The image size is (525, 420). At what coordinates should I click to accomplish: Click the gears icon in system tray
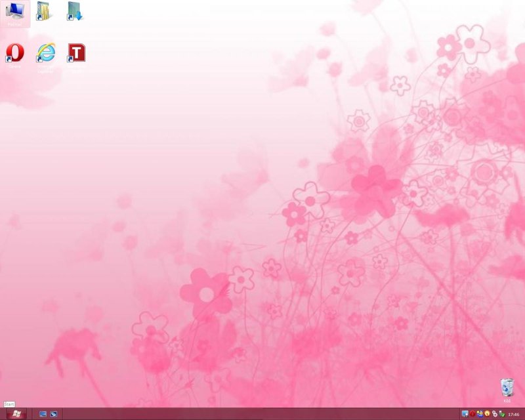coord(494,414)
